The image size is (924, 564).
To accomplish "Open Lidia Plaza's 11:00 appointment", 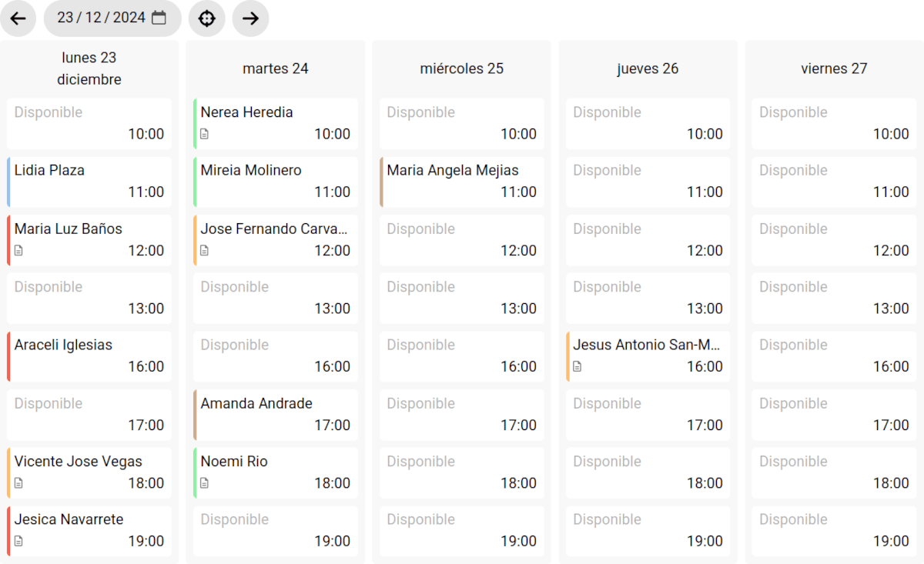I will [89, 182].
